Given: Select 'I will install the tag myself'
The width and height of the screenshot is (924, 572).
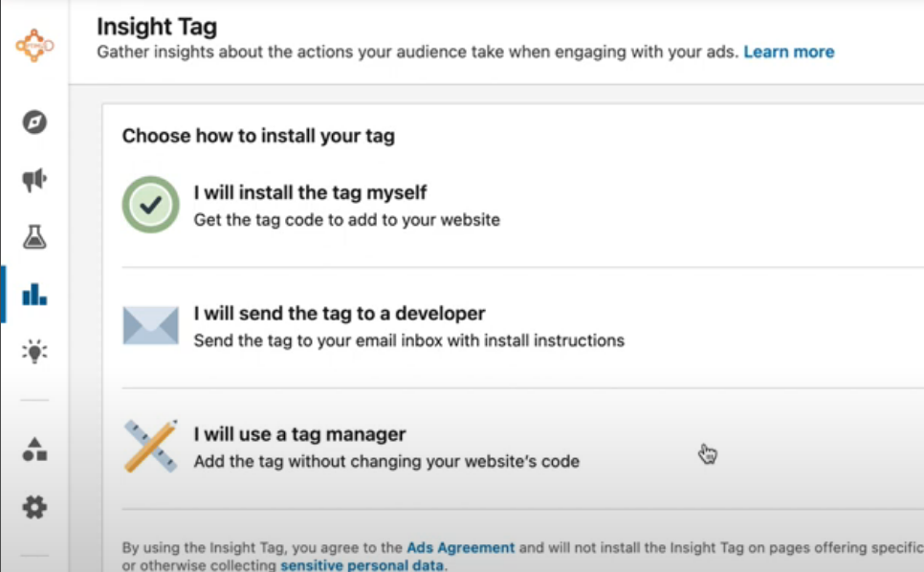Looking at the screenshot, I should [x=310, y=192].
